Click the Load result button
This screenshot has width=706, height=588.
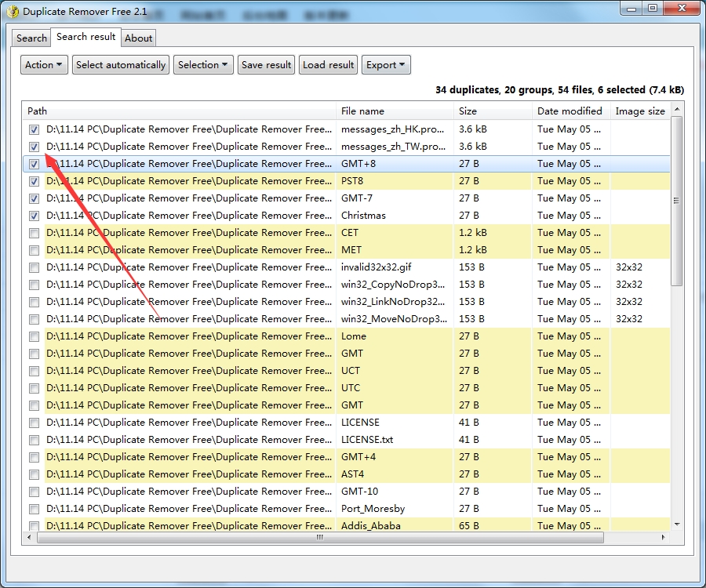tap(328, 65)
